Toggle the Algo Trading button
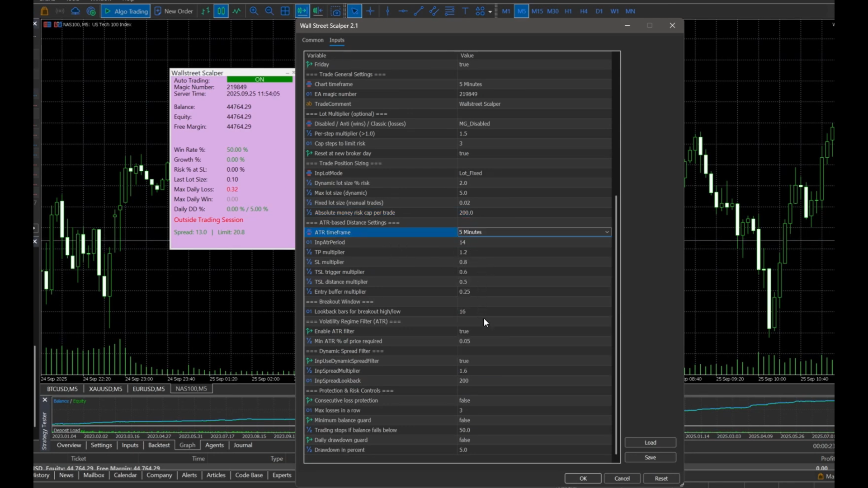The width and height of the screenshot is (868, 488). coord(126,11)
